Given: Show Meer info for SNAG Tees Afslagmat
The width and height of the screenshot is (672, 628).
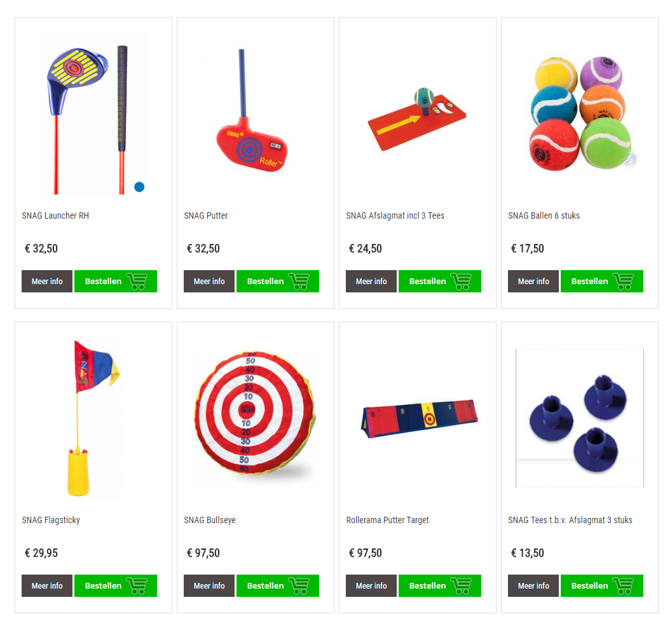Looking at the screenshot, I should click(533, 585).
